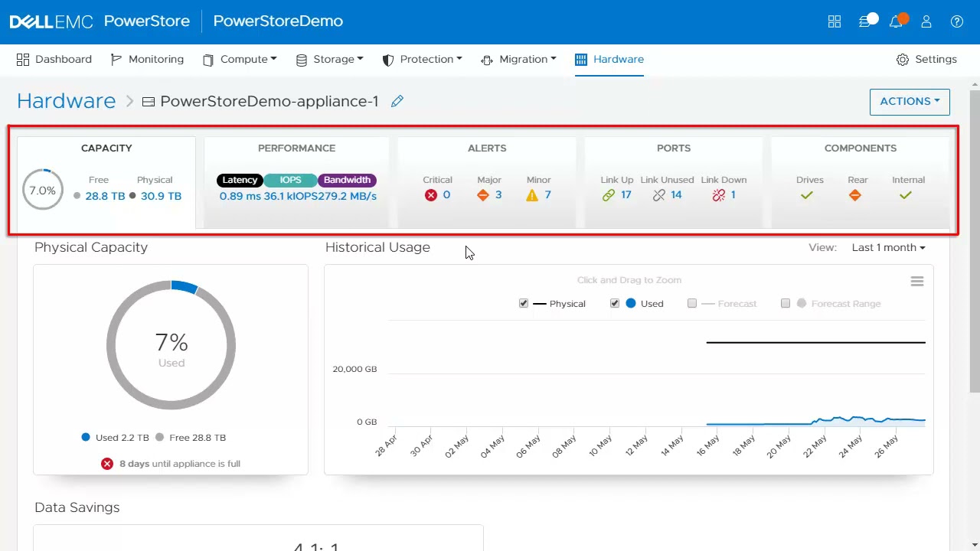Click the Used 2.2 TB legend entry
980x551 pixels.
point(115,438)
